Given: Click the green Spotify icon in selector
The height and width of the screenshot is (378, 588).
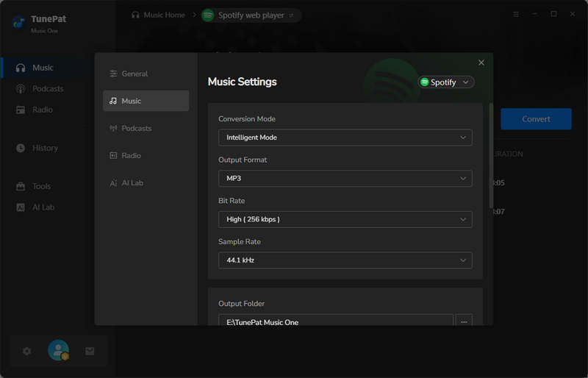Looking at the screenshot, I should pyautogui.click(x=425, y=82).
